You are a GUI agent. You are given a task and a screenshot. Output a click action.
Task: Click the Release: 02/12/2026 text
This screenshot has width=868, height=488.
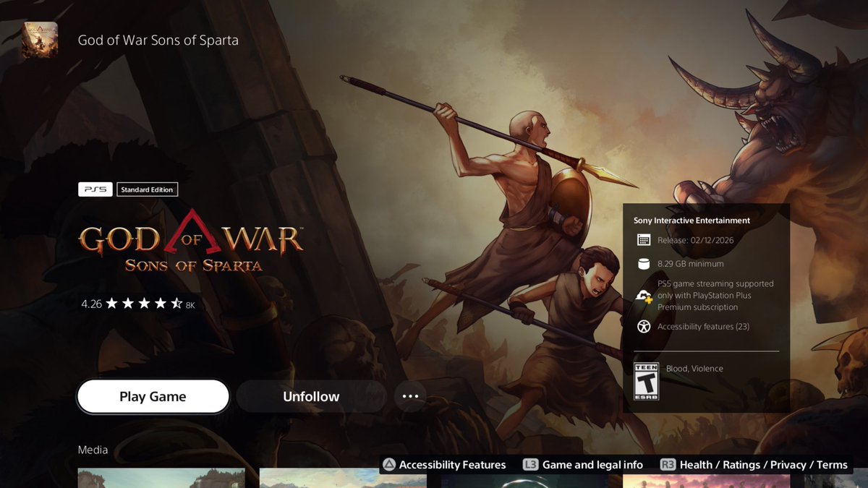(694, 240)
